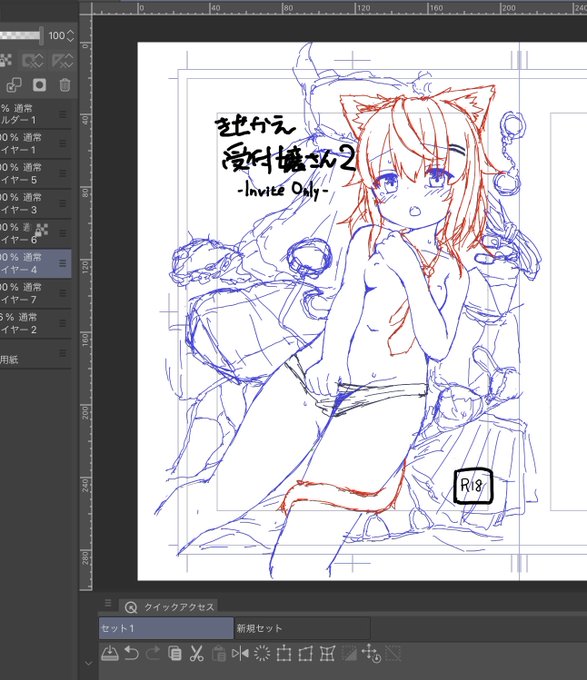Click the grip handle on レイヤー 2
Screen dimensions: 587x680
(63, 323)
